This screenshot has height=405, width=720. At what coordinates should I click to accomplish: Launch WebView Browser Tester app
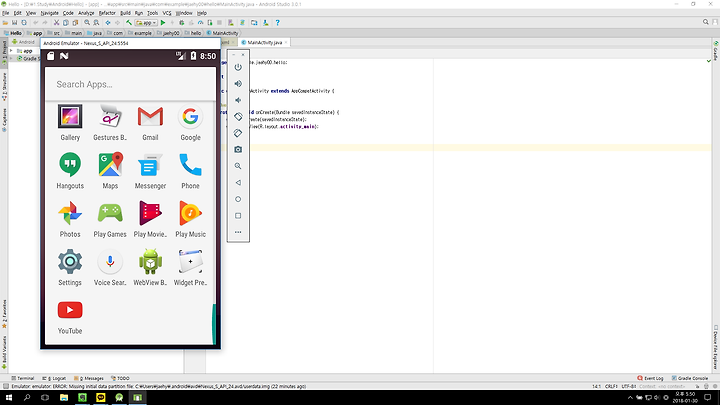150,262
